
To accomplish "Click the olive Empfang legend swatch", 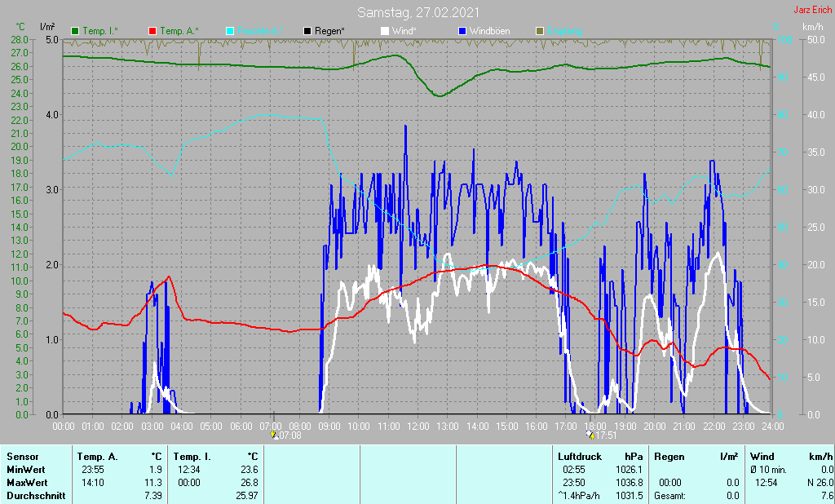I will [540, 31].
